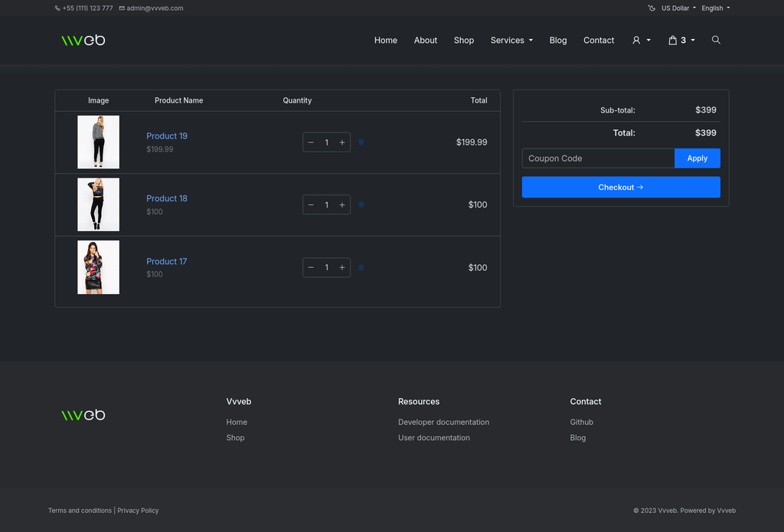
Task: Increase quantity of Product 18
Action: point(342,205)
